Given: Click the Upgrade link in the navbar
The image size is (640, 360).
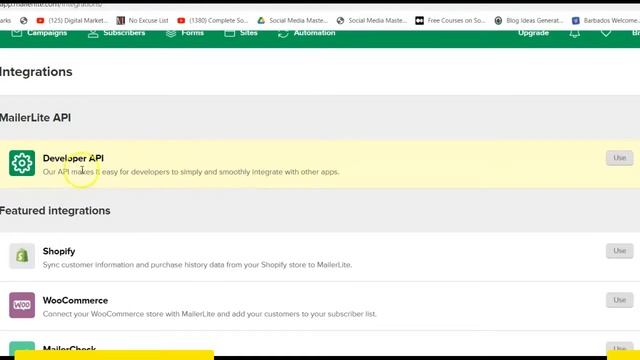Looking at the screenshot, I should click(533, 33).
